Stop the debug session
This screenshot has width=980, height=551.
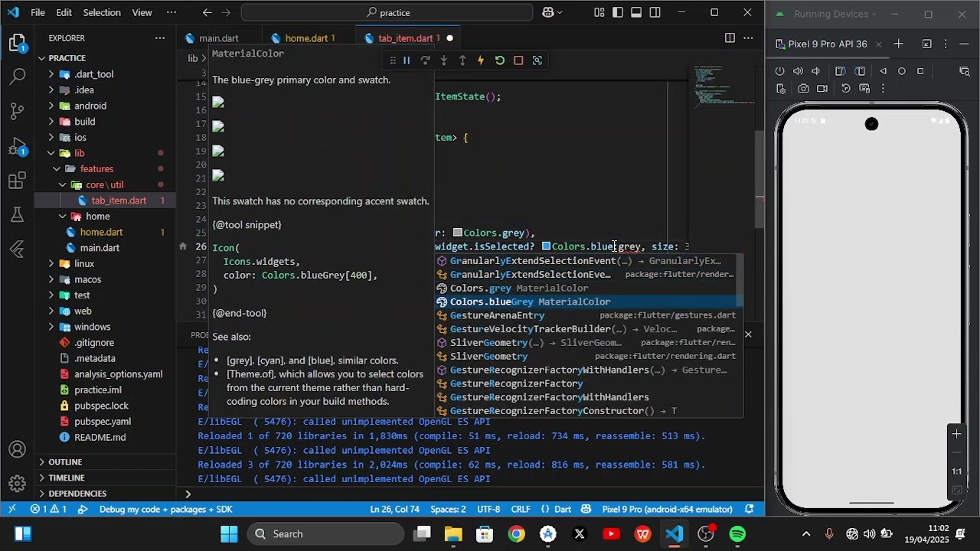click(518, 60)
